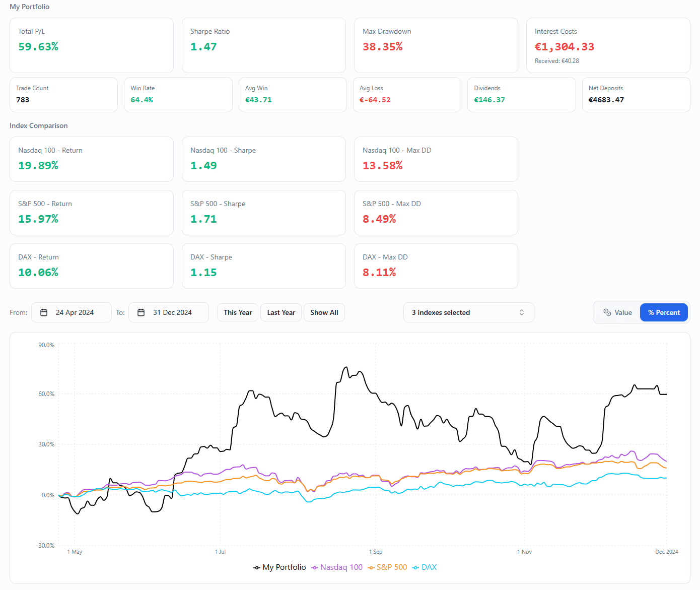Click the S&P 500 - Max DD card
700x590 pixels.
(436, 213)
